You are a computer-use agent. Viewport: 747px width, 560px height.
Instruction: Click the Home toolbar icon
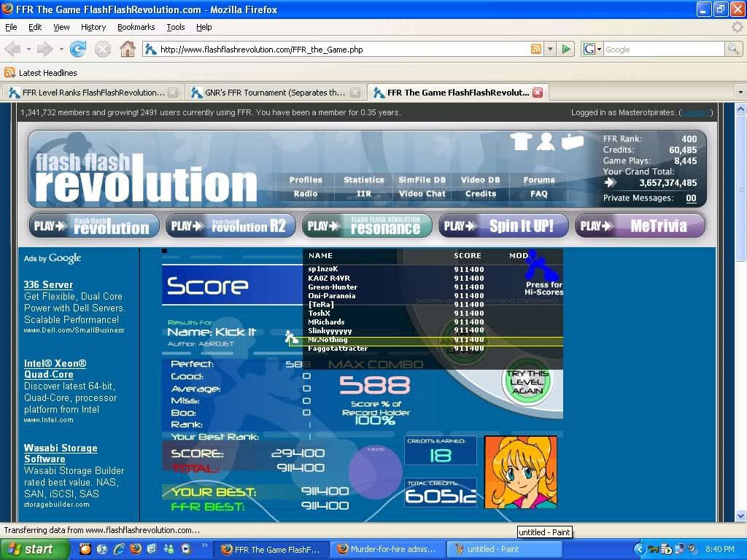[x=127, y=50]
